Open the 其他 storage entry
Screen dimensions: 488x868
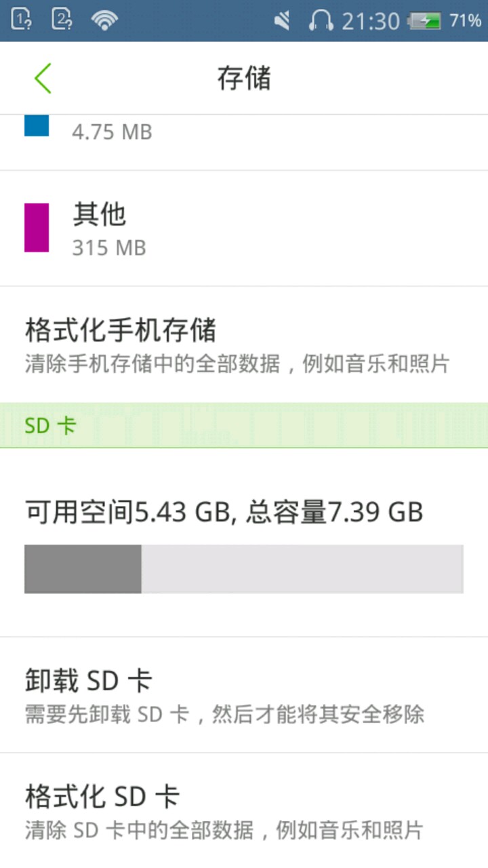(x=244, y=229)
